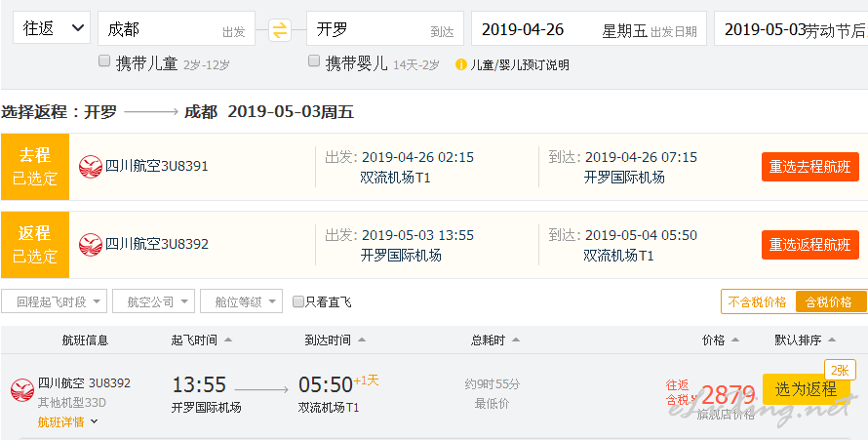Open the 航空公司 filter dropdown
868x440 pixels.
pyautogui.click(x=154, y=301)
